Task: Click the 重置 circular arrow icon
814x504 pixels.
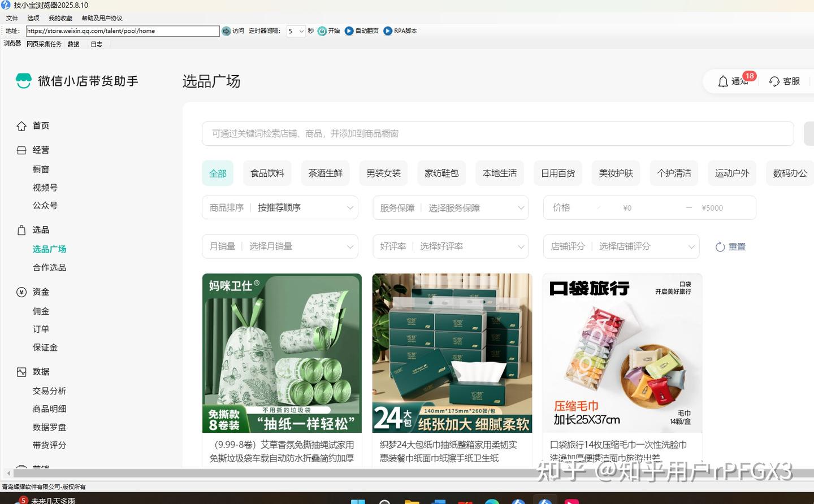Action: click(720, 247)
